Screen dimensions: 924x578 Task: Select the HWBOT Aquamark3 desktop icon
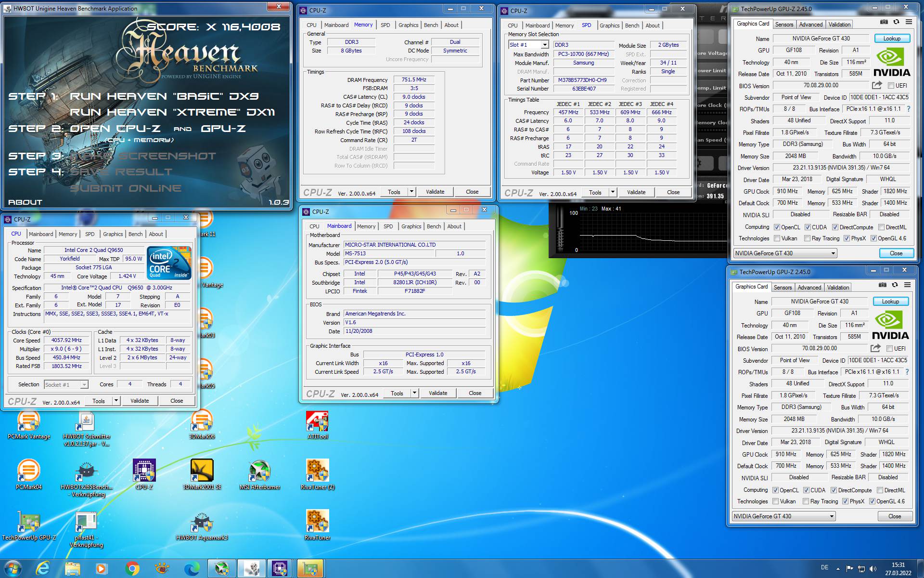point(202,525)
